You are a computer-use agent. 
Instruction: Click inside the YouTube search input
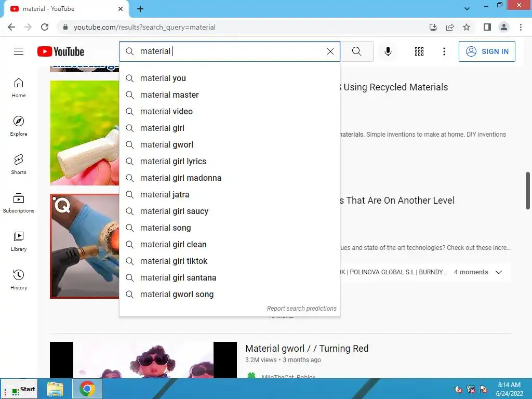[231, 51]
